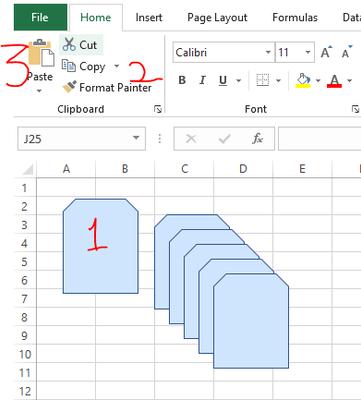Click the Cancel X in formula bar
The image size is (361, 400).
point(191,138)
